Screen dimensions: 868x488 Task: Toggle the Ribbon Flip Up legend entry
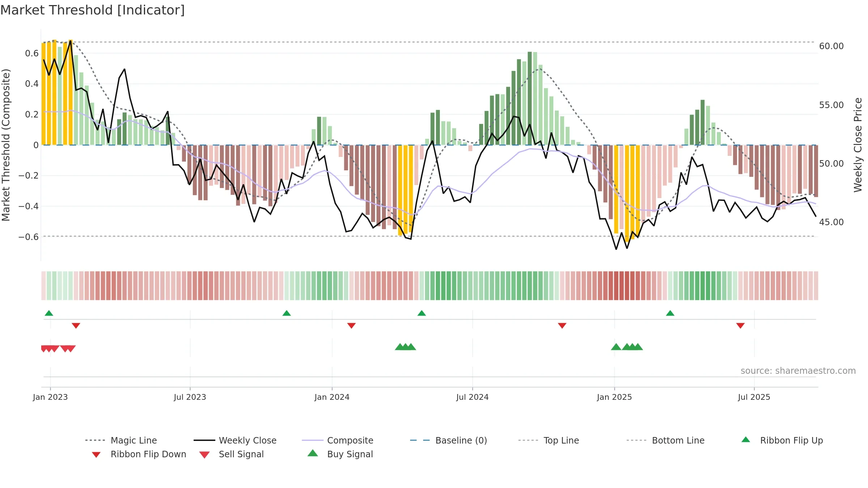click(782, 440)
